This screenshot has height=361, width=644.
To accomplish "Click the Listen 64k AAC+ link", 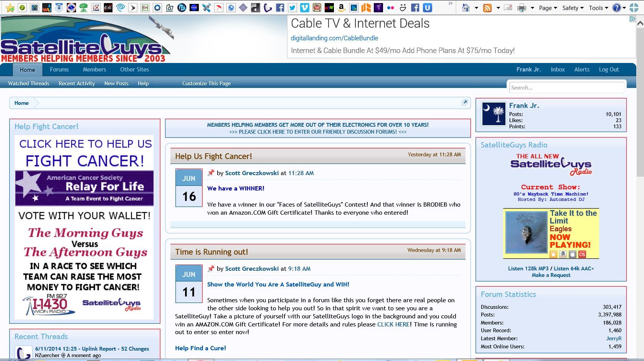I will [574, 268].
